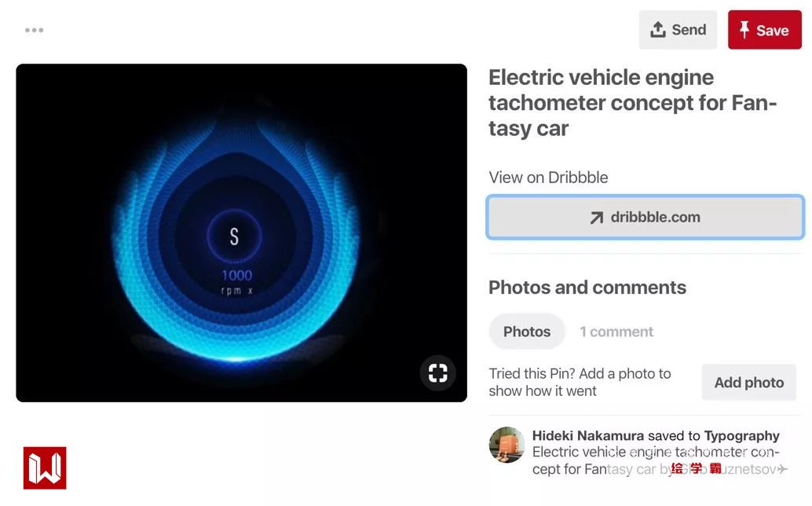Click the red W logo icon
The height and width of the screenshot is (506, 812).
[x=45, y=467]
